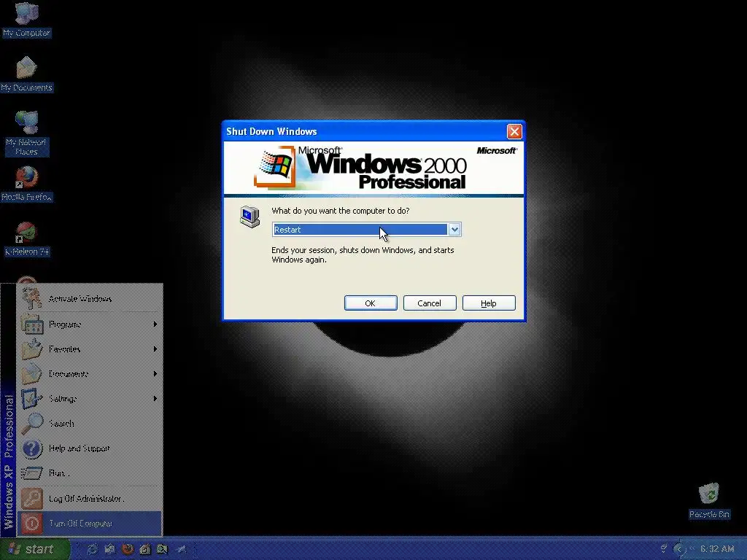Click the taskbar clock showing 6:32 AM
Screen dimensions: 747x560
tap(717, 549)
